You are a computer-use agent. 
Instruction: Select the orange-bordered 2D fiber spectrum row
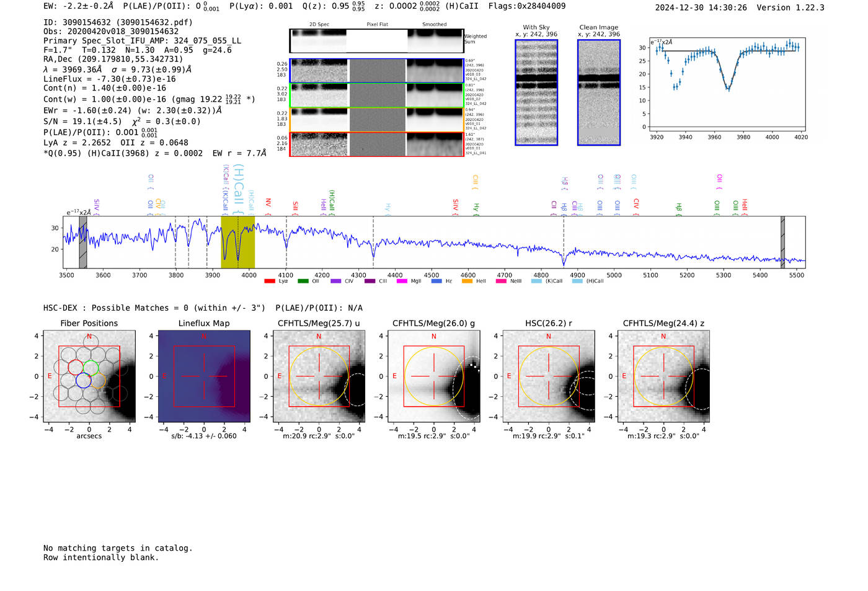[x=376, y=120]
